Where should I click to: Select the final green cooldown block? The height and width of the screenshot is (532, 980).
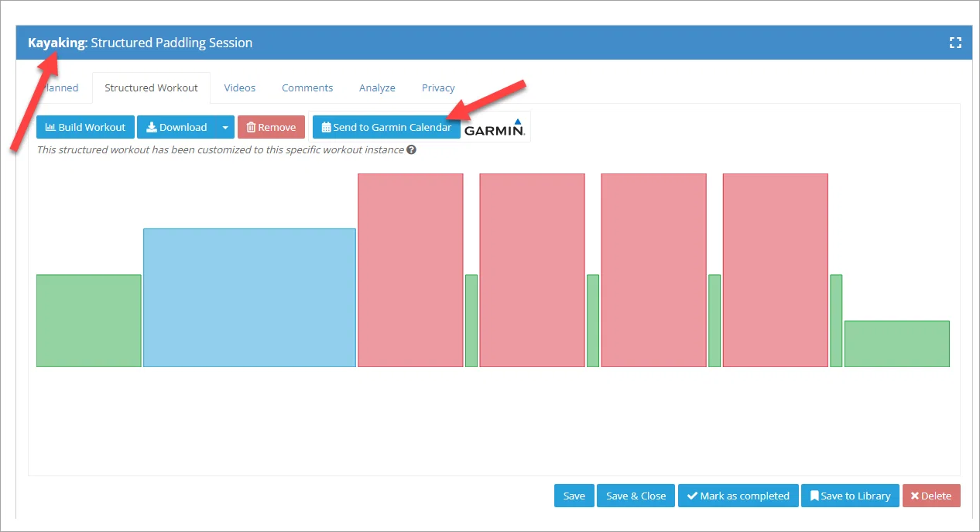tap(896, 344)
